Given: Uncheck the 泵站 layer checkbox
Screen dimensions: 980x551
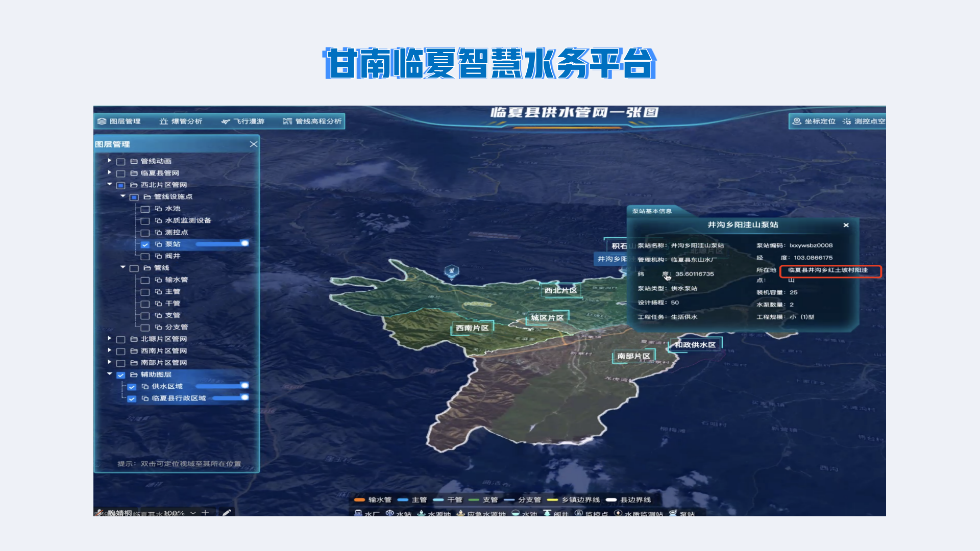Looking at the screenshot, I should [145, 245].
